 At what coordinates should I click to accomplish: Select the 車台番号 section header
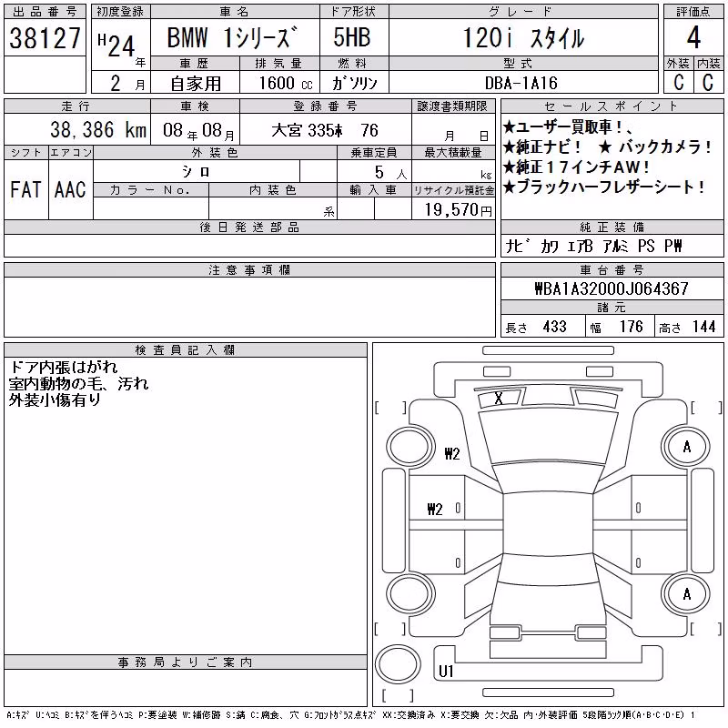[612, 269]
